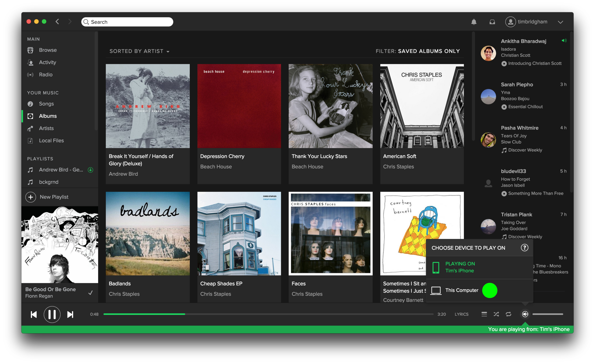Go back with the left arrow
The width and height of the screenshot is (595, 364).
pos(57,21)
